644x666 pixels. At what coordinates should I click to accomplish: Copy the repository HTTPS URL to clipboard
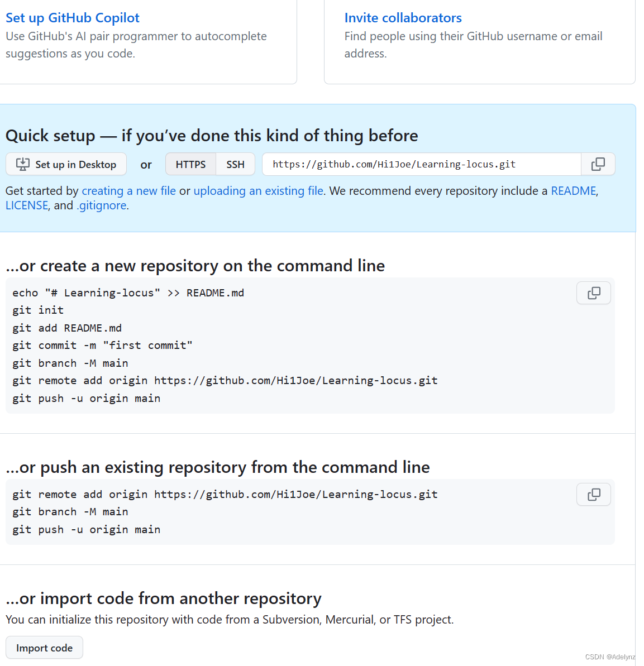[598, 164]
